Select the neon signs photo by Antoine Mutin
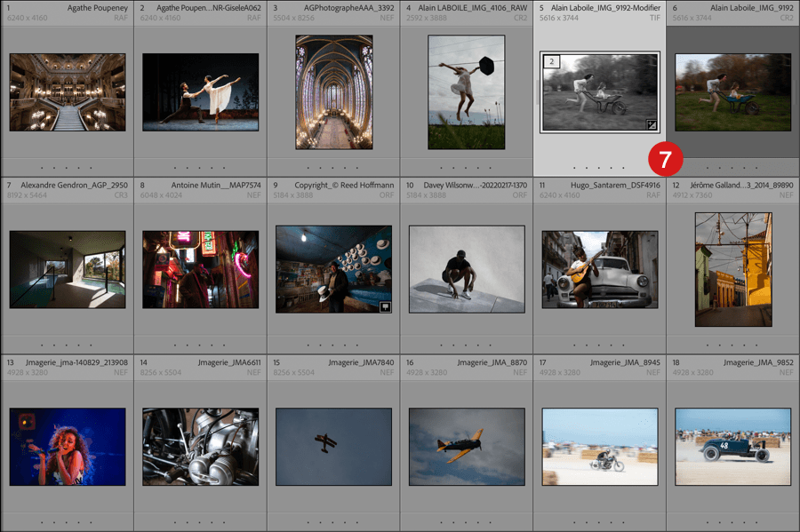Screen dimensions: 800x532 (x=200, y=269)
